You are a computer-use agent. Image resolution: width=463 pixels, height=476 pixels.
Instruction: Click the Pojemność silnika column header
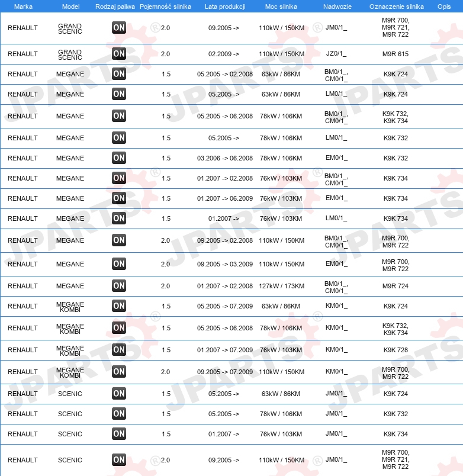[165, 7]
